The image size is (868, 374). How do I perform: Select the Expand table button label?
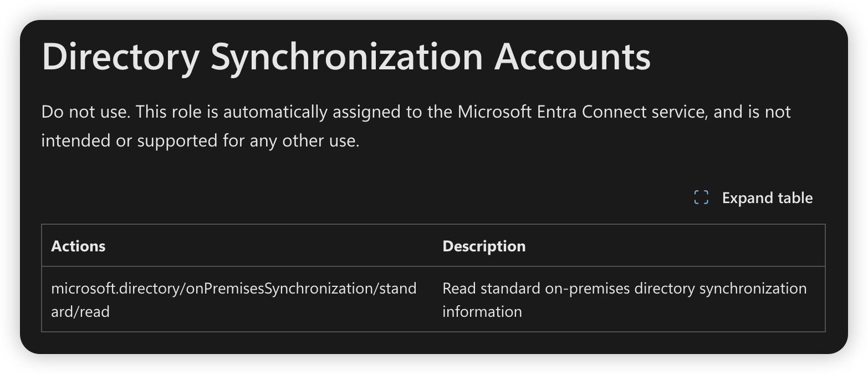coord(767,198)
